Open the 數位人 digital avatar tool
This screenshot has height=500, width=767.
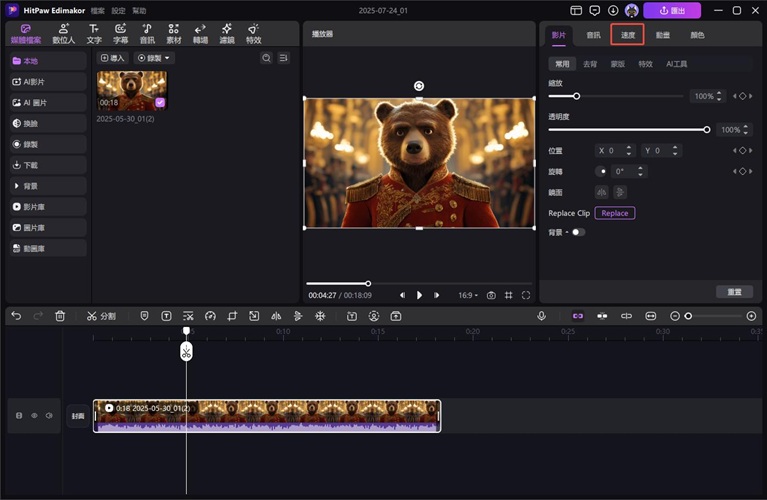(x=64, y=34)
